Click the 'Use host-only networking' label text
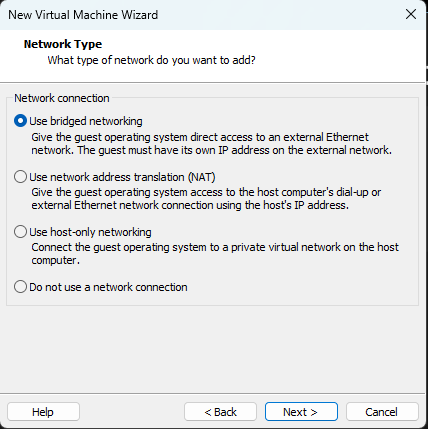The image size is (428, 429). tap(90, 232)
